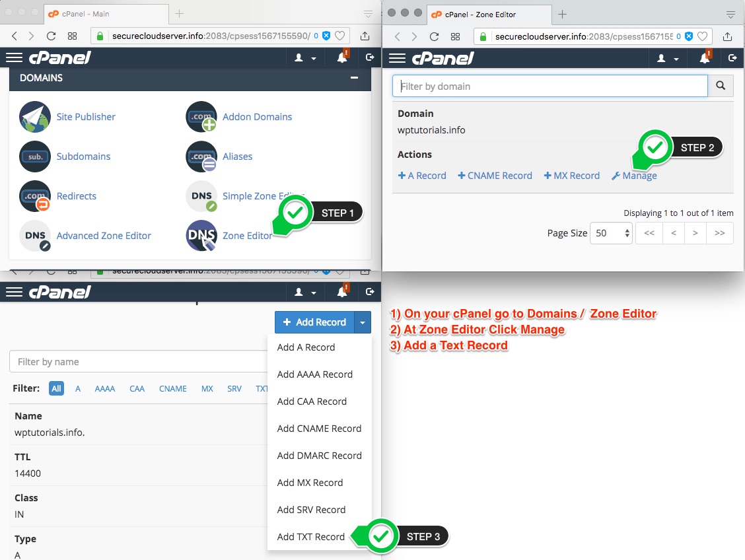Screen dimensions: 745x560
Task: Share page from cPanel Main browser
Action: pyautogui.click(x=365, y=36)
